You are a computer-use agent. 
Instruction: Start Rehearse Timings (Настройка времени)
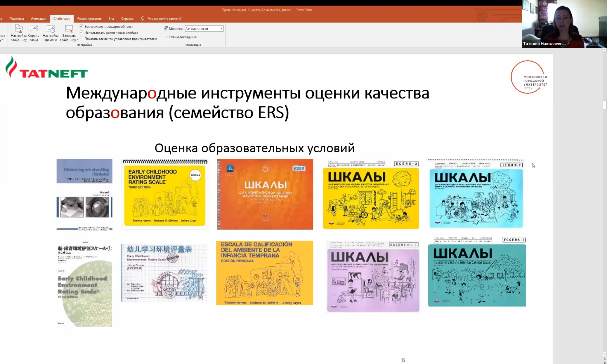tap(51, 29)
